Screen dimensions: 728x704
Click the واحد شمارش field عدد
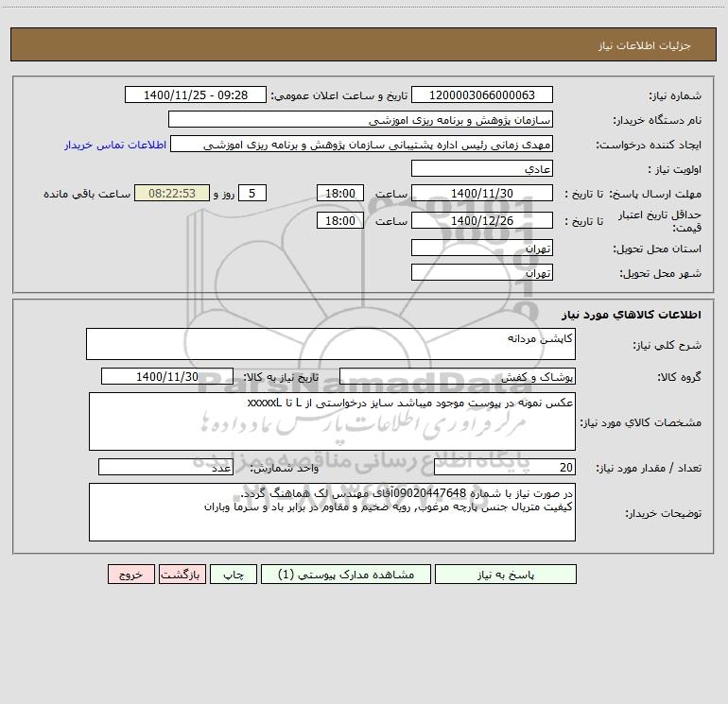pyautogui.click(x=165, y=467)
